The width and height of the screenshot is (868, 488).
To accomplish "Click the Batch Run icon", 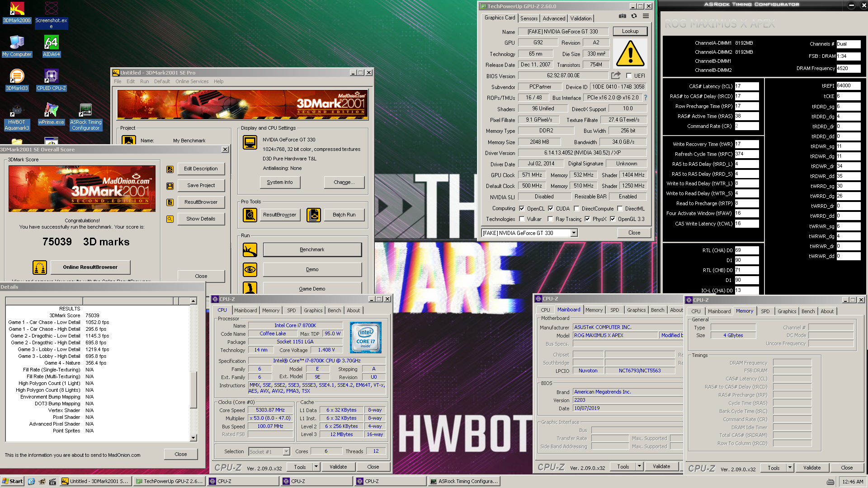I will point(314,215).
